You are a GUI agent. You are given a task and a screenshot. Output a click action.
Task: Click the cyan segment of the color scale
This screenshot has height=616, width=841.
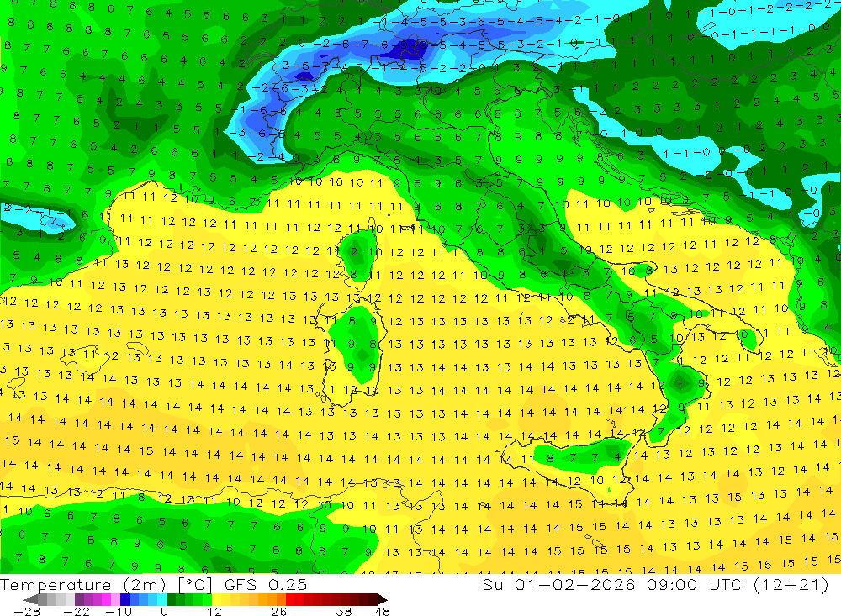(x=161, y=599)
